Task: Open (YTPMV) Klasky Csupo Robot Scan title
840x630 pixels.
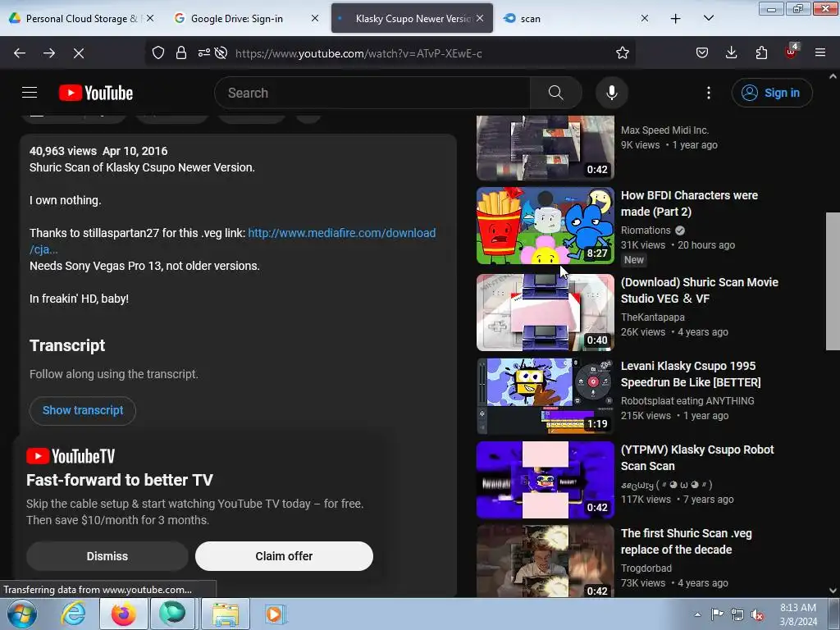Action: (697, 458)
